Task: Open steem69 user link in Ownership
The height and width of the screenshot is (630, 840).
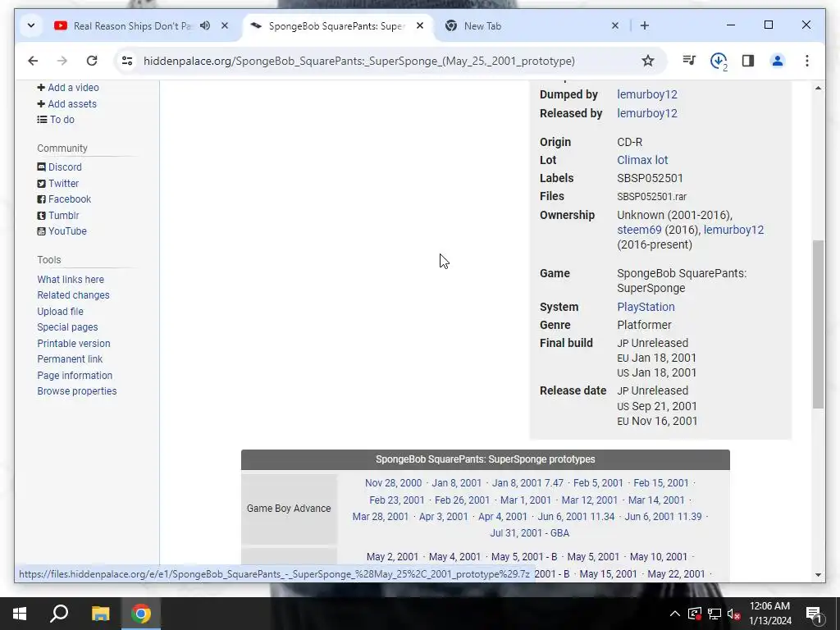Action: pyautogui.click(x=639, y=230)
